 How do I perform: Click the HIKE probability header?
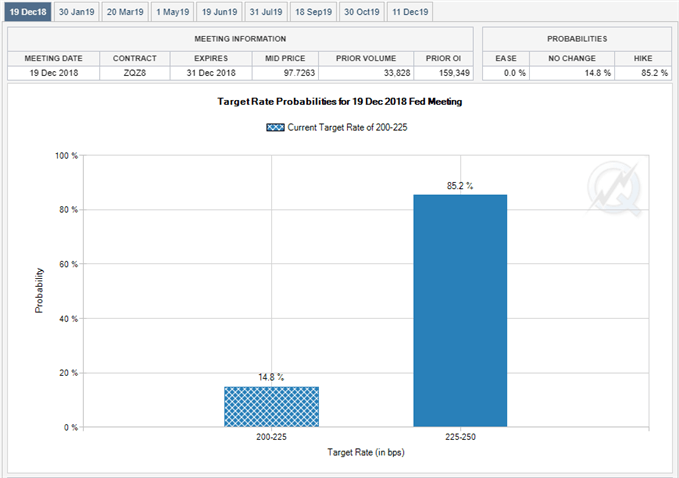(x=643, y=58)
